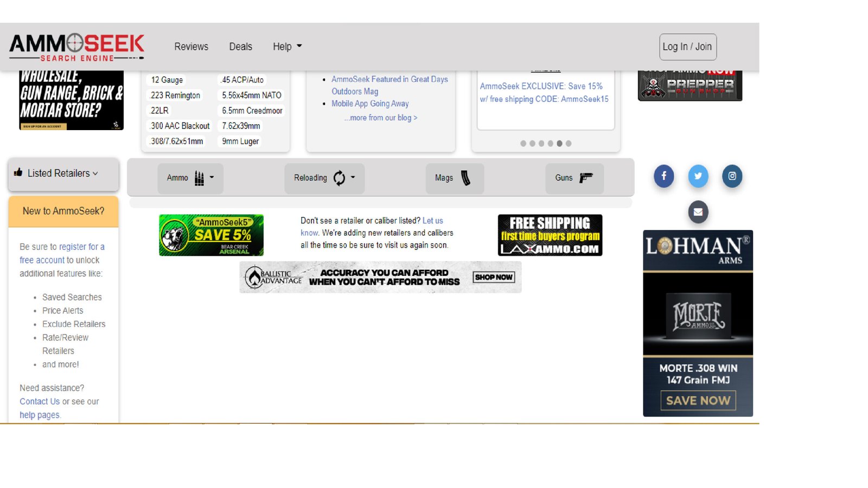Open Mobile App Going Away blog post

(370, 104)
